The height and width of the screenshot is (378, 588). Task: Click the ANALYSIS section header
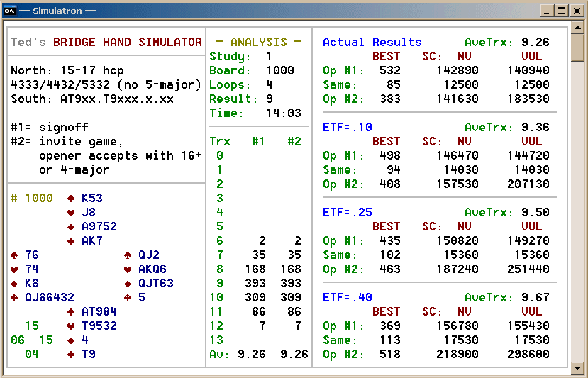coord(258,43)
